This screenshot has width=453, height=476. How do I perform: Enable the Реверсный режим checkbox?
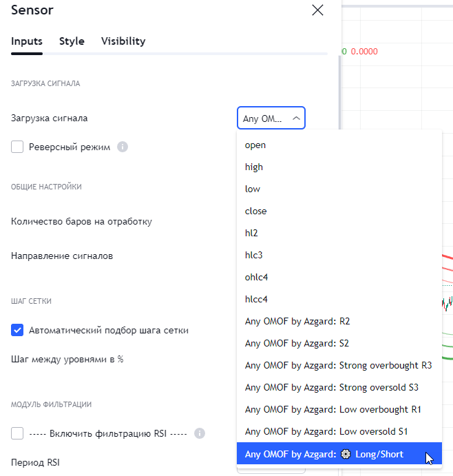17,147
